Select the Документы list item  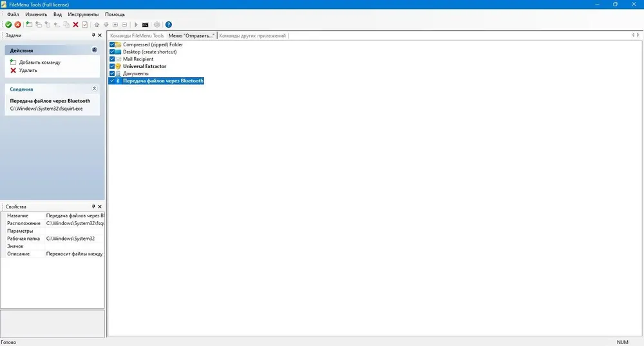click(135, 73)
